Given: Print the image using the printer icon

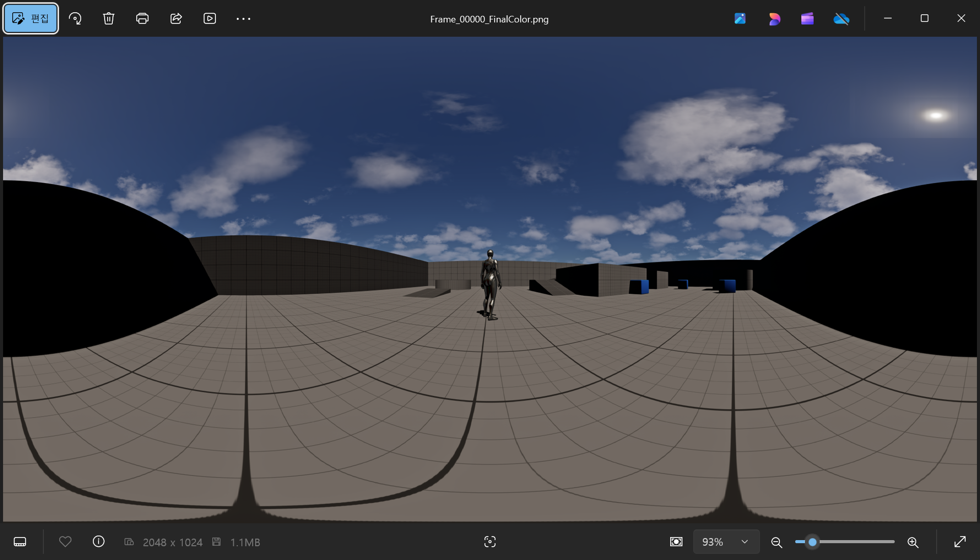Looking at the screenshot, I should tap(142, 19).
